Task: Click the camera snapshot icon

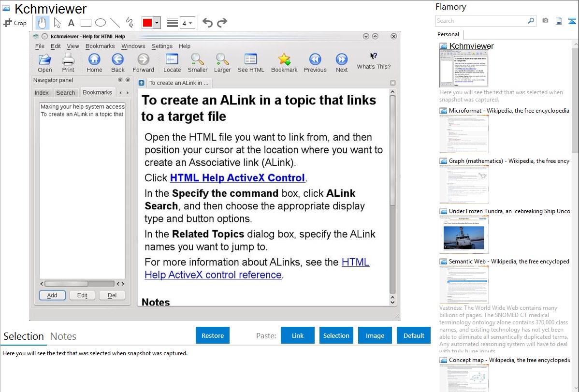Action: pyautogui.click(x=545, y=21)
